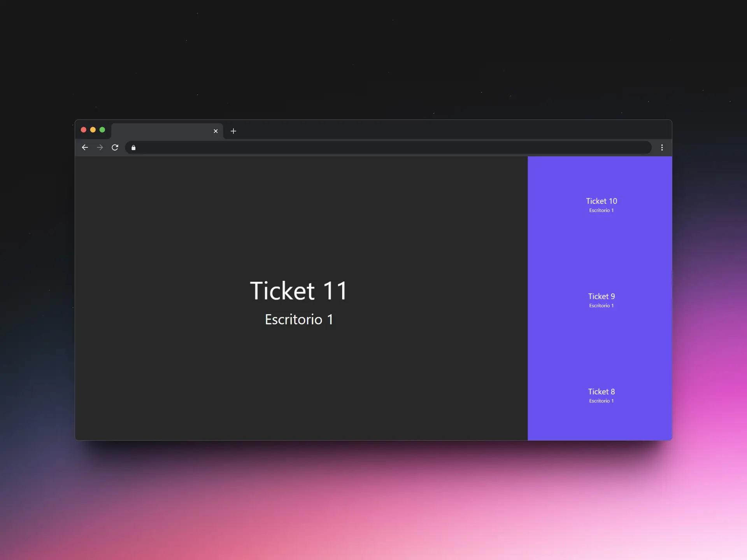The width and height of the screenshot is (747, 560).
Task: Click the reload page icon
Action: (x=115, y=147)
